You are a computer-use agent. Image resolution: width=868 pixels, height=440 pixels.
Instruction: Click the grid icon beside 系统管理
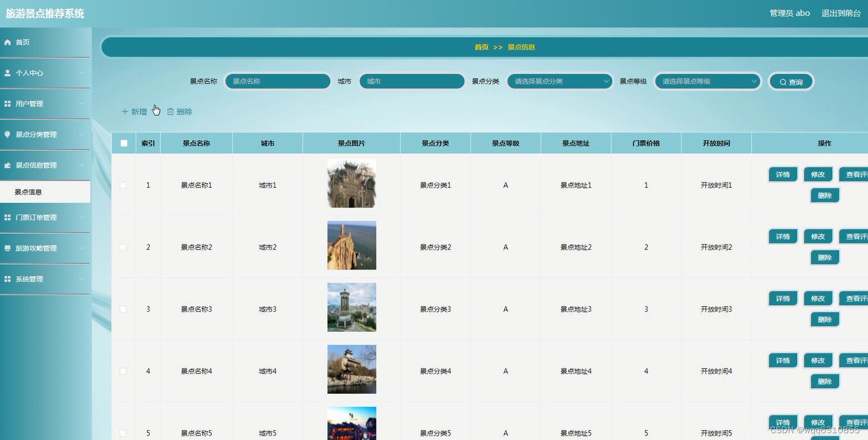pyautogui.click(x=7, y=279)
